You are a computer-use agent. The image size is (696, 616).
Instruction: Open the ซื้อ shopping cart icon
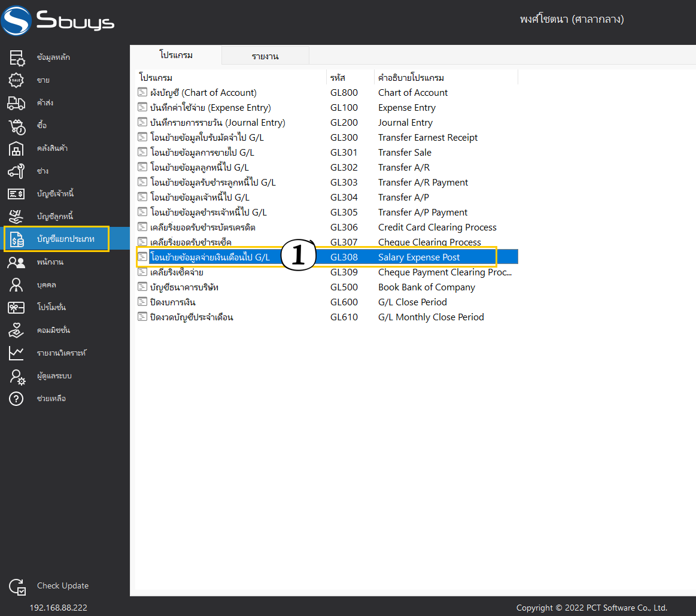(x=17, y=126)
